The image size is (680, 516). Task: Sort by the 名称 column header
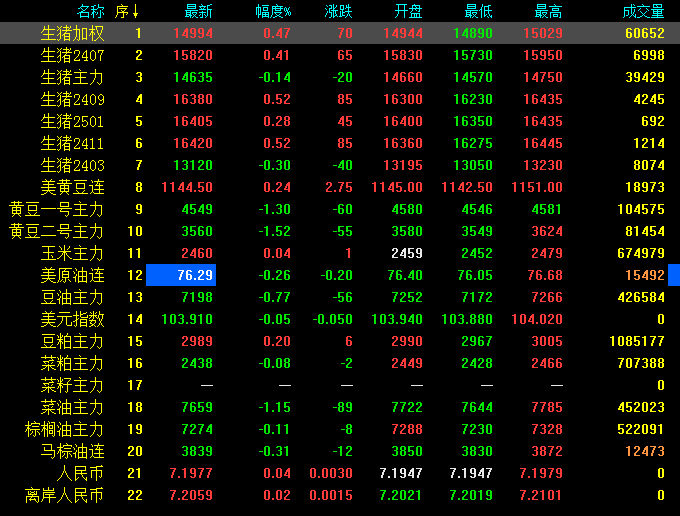[x=91, y=11]
